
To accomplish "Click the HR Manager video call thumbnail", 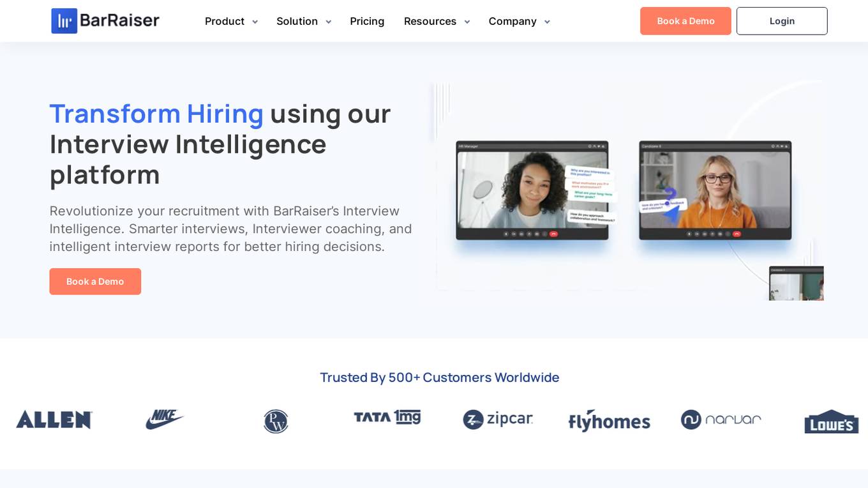I will [x=532, y=190].
